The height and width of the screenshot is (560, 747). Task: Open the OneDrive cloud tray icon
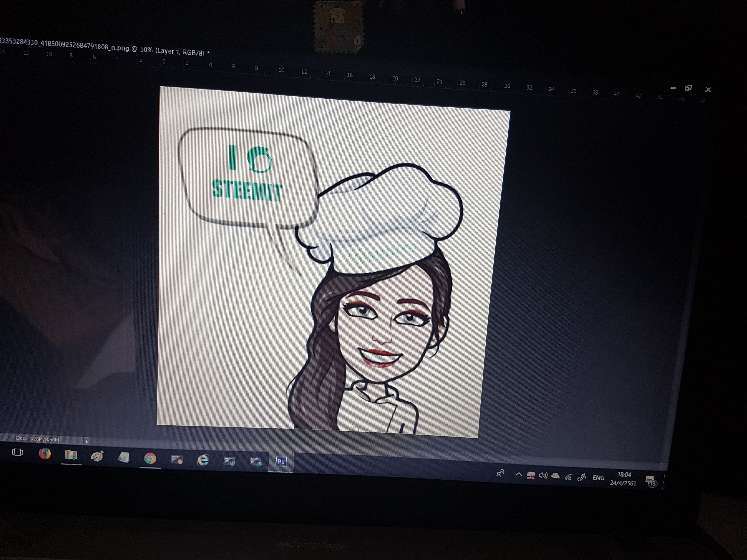555,476
